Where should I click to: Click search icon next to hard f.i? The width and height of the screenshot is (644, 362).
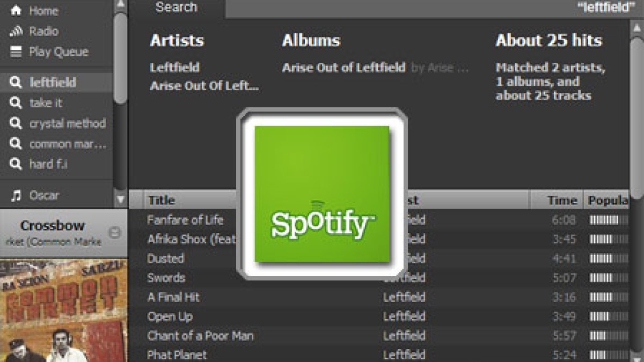(x=17, y=164)
